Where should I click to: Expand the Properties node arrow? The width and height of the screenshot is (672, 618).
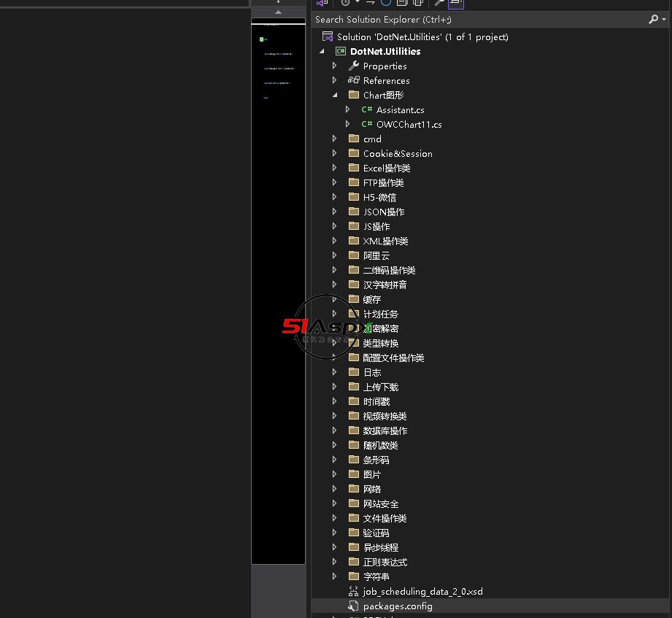[334, 66]
